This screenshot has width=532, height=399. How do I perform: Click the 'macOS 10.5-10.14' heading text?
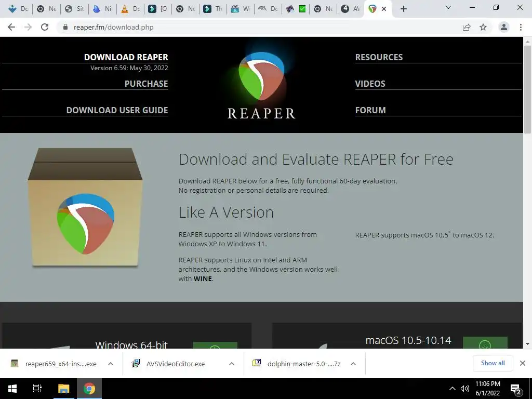point(408,340)
